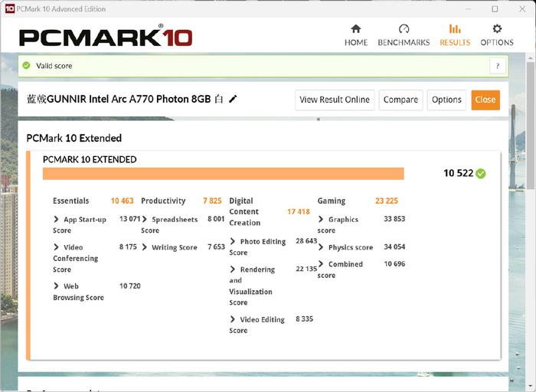Click the GUNNIR Intel Arc A770 result title
The image size is (536, 392).
coord(125,99)
